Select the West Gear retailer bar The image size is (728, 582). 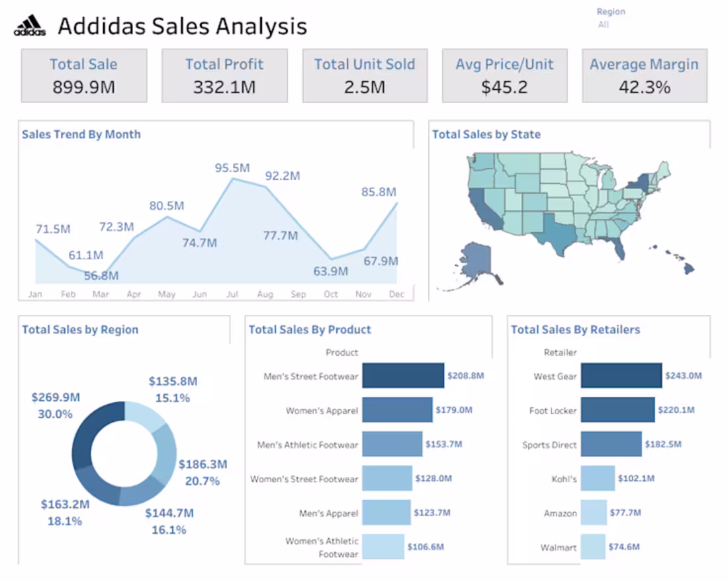click(621, 375)
